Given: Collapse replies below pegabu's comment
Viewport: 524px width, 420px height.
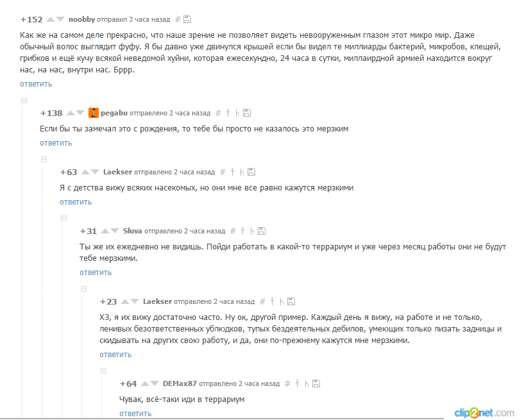Looking at the screenshot, I should pos(44,160).
